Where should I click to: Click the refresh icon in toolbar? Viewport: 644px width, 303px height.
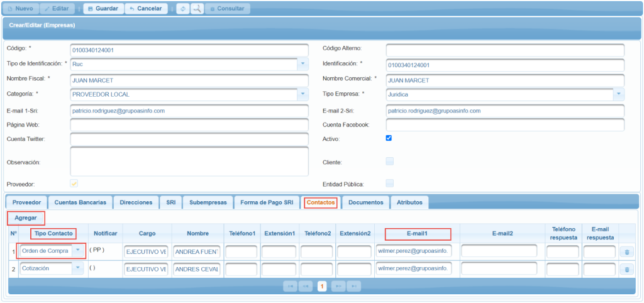183,9
